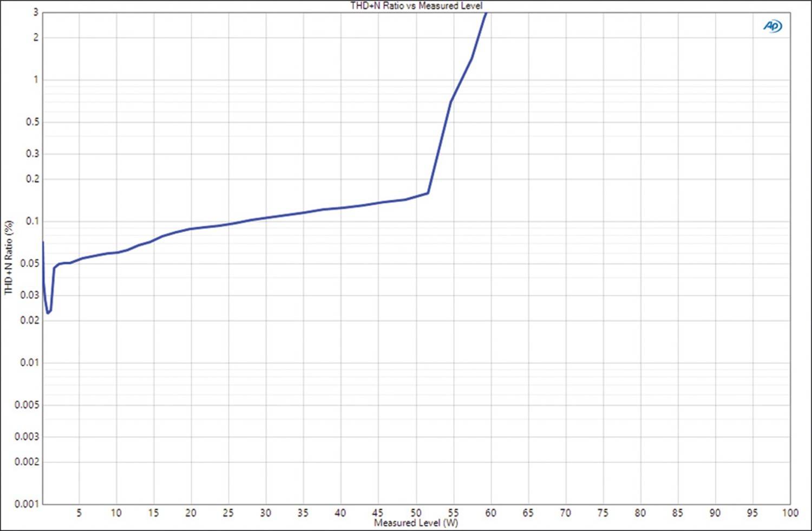Click the y-axis tick label '0.001'
812x531 pixels.
[27, 504]
